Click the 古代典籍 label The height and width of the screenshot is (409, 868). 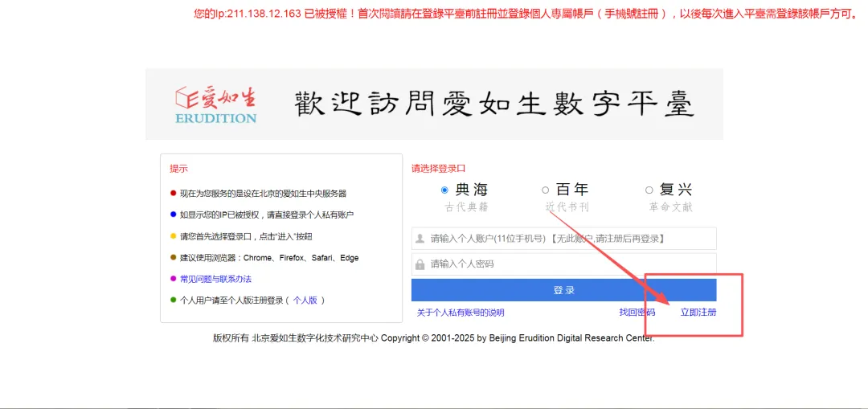coord(467,207)
